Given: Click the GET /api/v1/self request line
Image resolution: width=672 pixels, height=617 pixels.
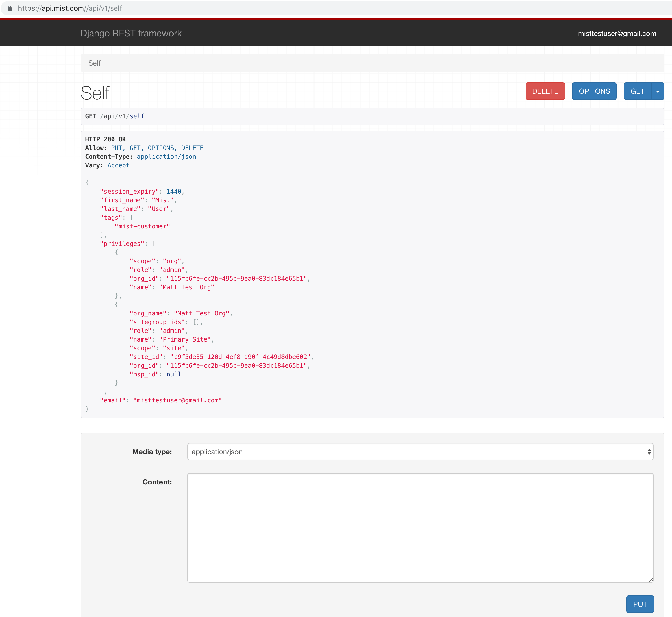Looking at the screenshot, I should (115, 116).
